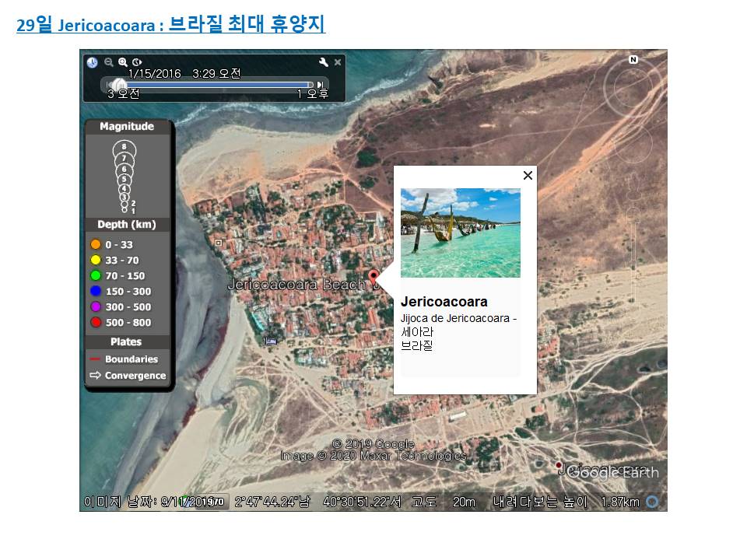
Task: Click the blue streaming status circle icon
Action: (x=652, y=502)
